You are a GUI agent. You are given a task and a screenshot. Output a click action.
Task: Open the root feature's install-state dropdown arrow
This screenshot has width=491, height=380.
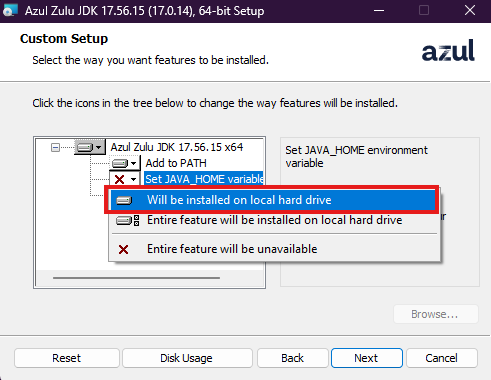coord(98,147)
